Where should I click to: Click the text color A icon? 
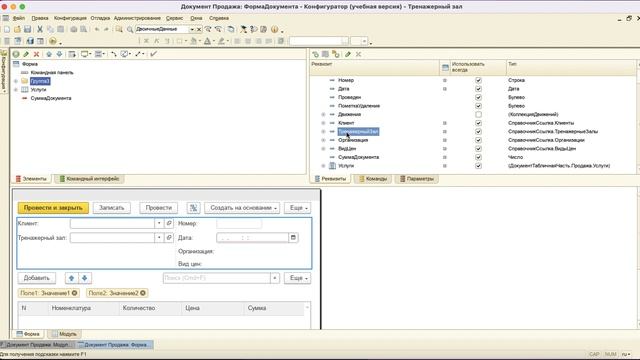point(207,41)
